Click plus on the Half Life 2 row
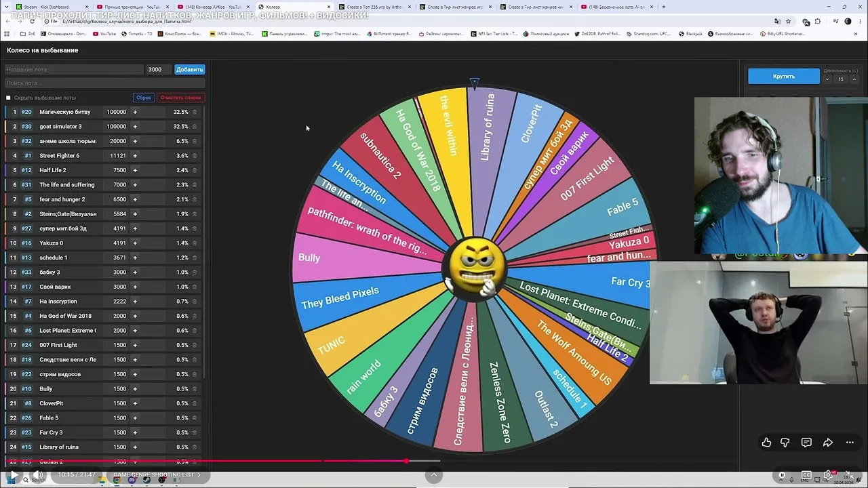The image size is (868, 488). 135,170
